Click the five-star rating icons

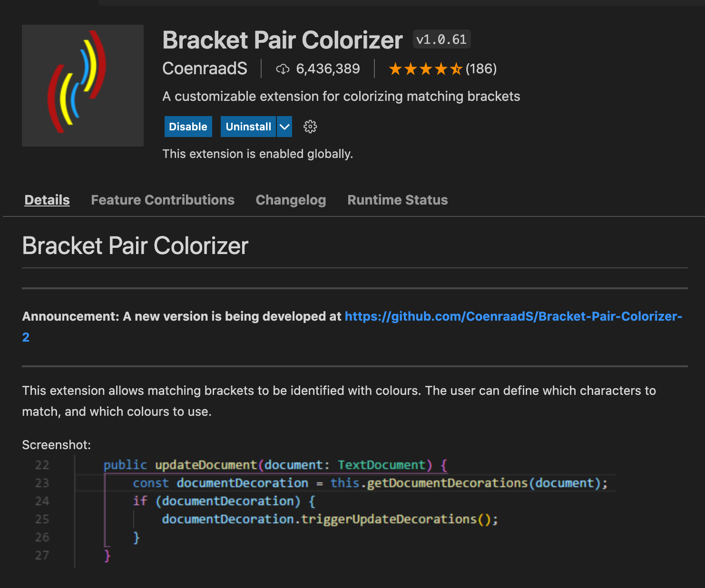[425, 69]
